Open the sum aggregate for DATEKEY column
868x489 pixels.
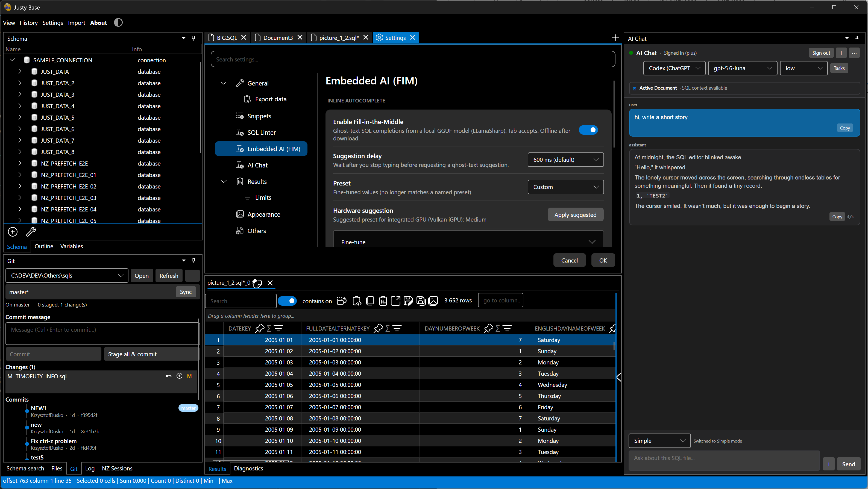(x=269, y=328)
